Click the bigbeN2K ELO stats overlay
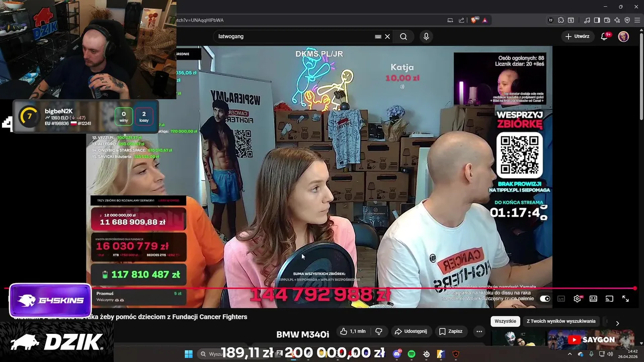The width and height of the screenshot is (644, 362). [x=87, y=117]
